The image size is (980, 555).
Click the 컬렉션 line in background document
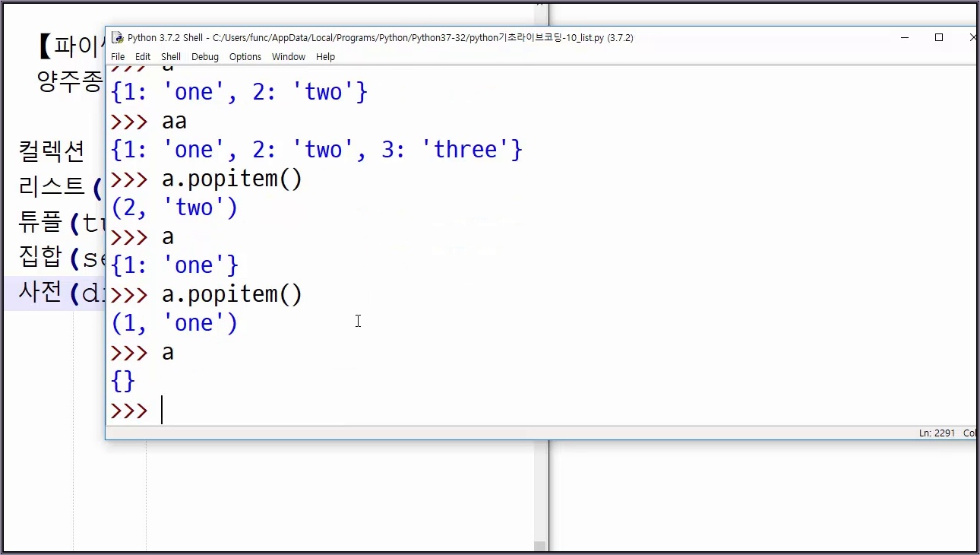click(x=52, y=151)
